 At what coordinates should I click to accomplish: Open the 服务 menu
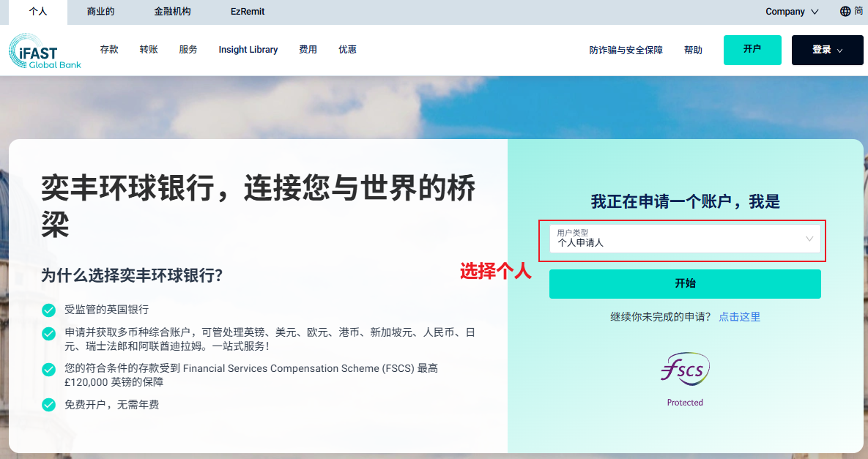point(188,49)
